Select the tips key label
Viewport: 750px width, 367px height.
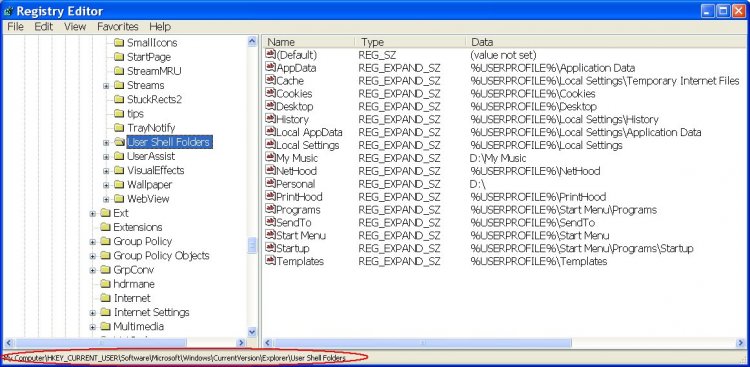pyautogui.click(x=135, y=114)
